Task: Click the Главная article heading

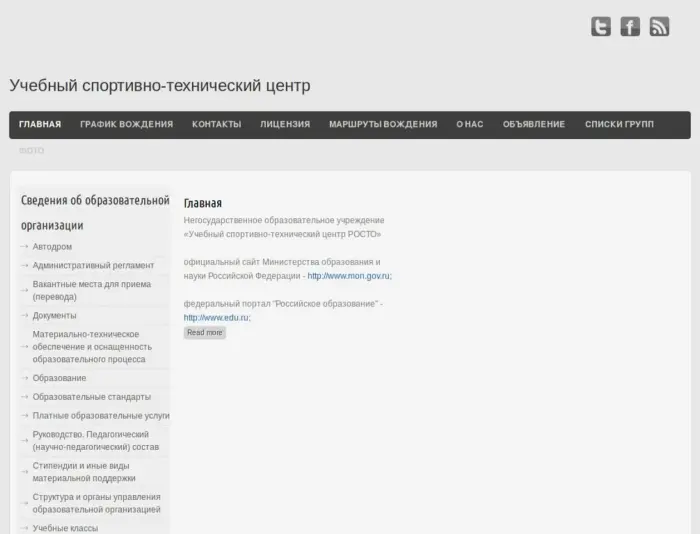Action: (203, 203)
